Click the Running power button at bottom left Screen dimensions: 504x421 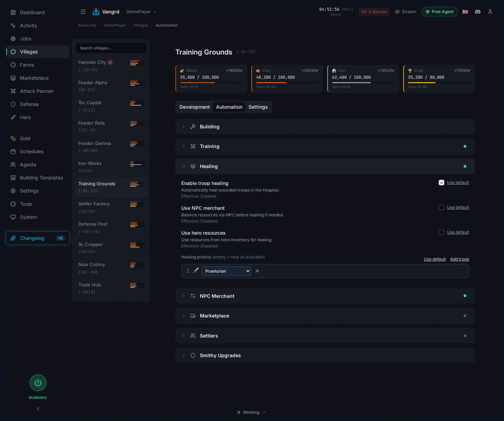38,383
